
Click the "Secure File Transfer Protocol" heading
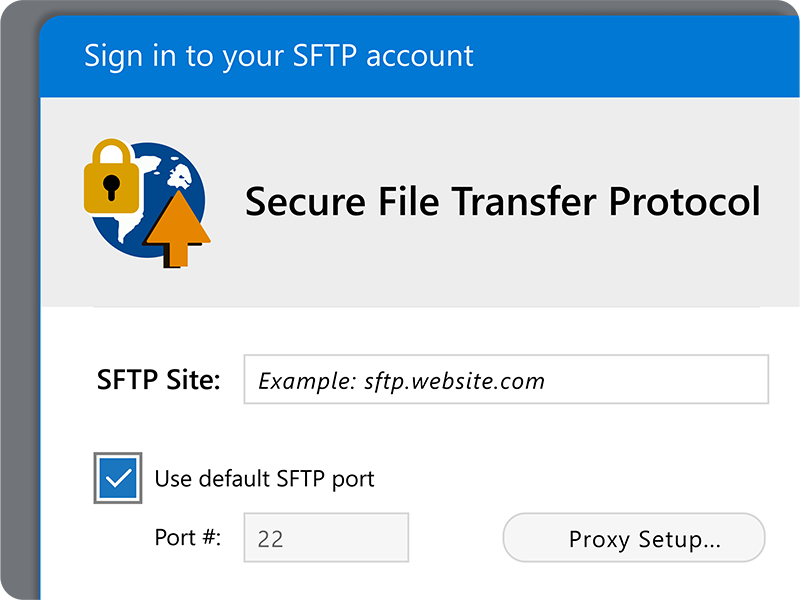(x=503, y=201)
